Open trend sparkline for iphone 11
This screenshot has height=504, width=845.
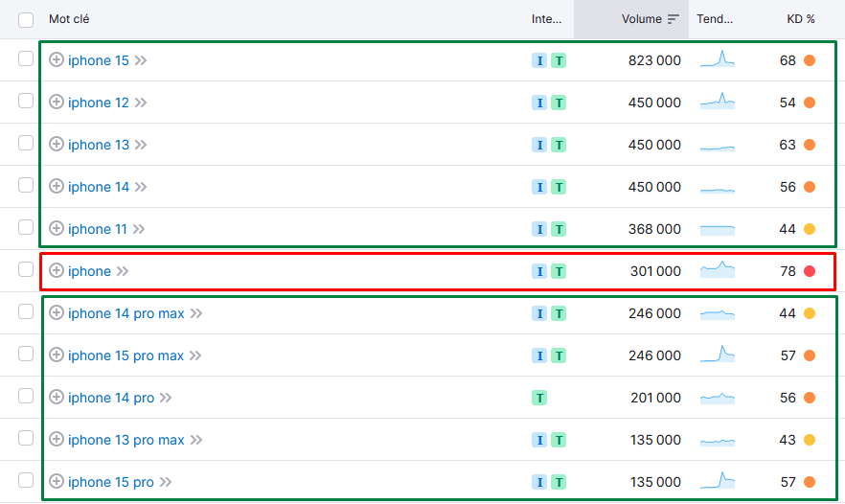click(718, 230)
